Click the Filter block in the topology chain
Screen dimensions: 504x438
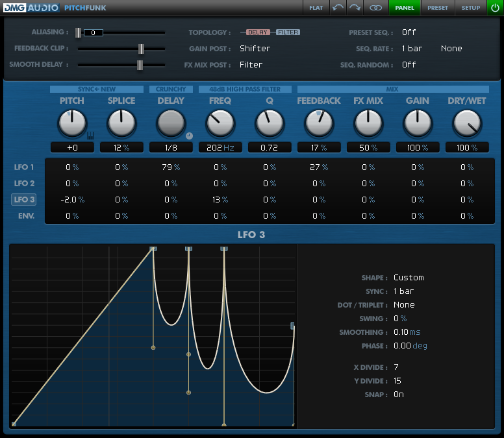[x=288, y=32]
